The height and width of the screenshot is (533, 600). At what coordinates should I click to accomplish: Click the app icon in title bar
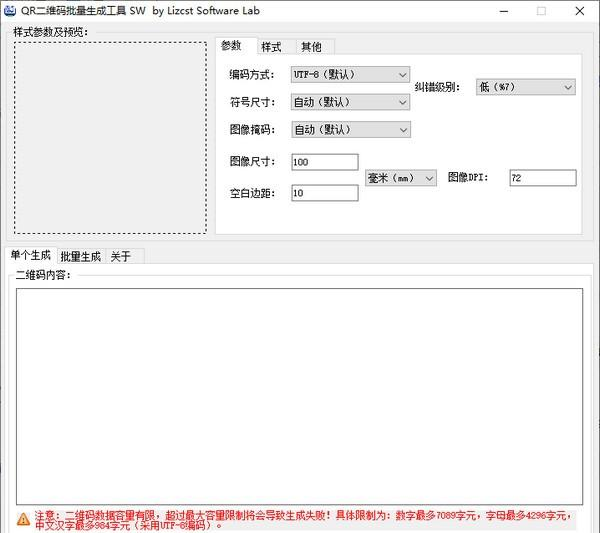pos(10,11)
